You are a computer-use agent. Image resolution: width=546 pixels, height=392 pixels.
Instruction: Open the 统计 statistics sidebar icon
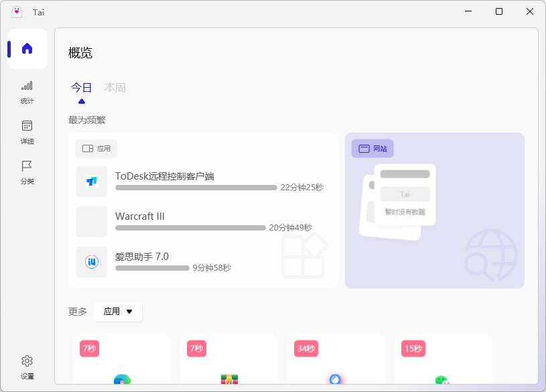(27, 92)
